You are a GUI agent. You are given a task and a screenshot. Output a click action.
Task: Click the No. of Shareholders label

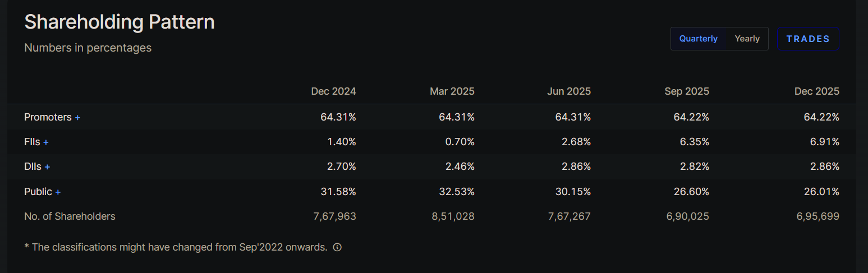(x=70, y=216)
